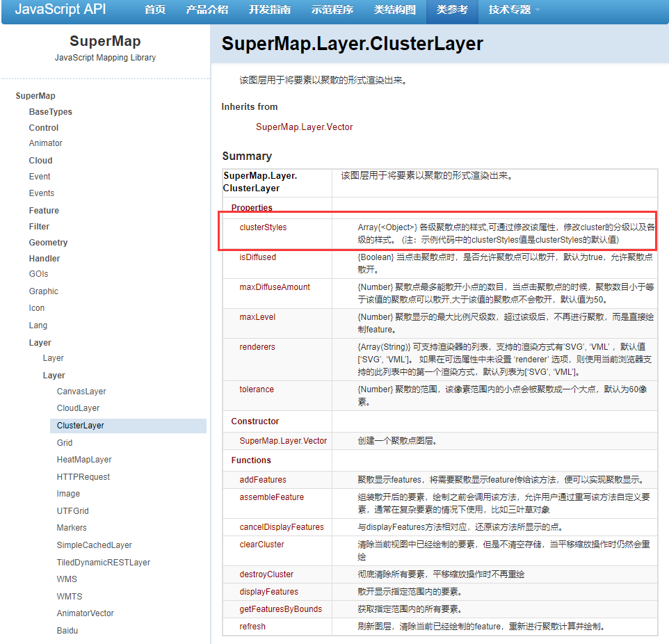The image size is (669, 644).
Task: Open the getFeaturesByBounds function link
Action: pos(281,609)
